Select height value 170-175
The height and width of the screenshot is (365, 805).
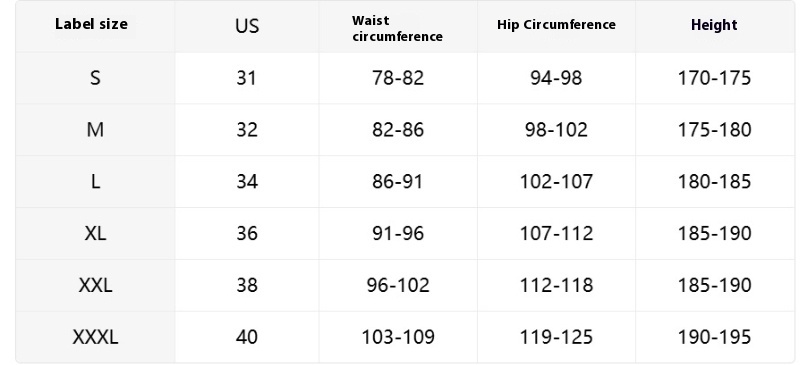pos(715,78)
